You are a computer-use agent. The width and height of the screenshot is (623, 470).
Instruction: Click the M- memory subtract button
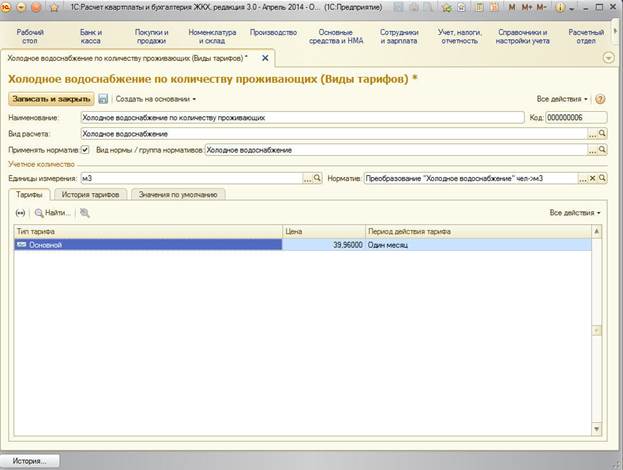(x=541, y=8)
